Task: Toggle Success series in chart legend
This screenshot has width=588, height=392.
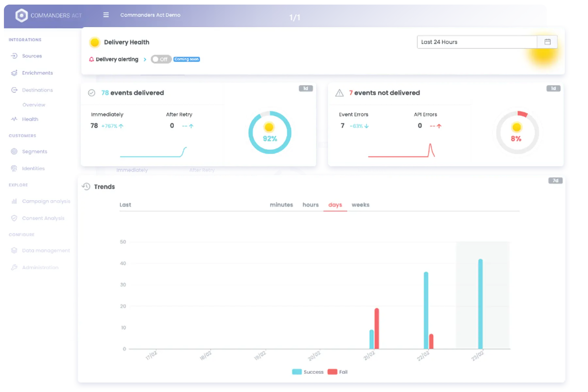Action: click(308, 372)
